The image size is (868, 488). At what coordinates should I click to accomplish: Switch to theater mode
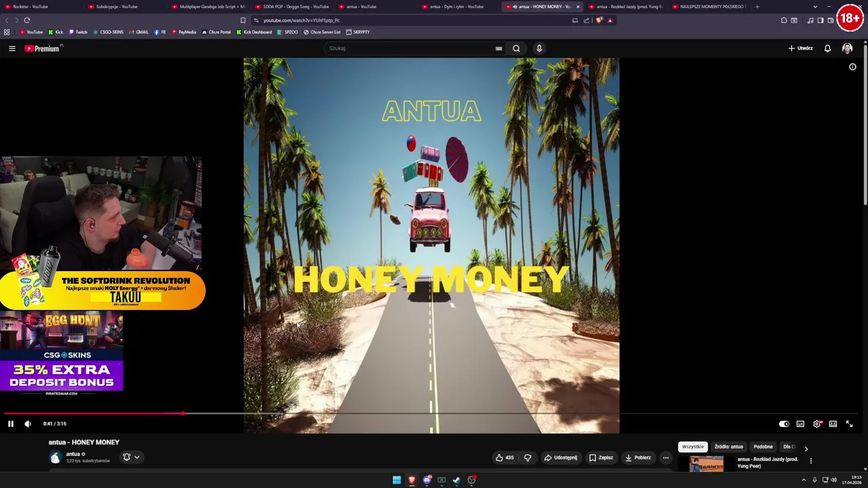click(x=833, y=424)
